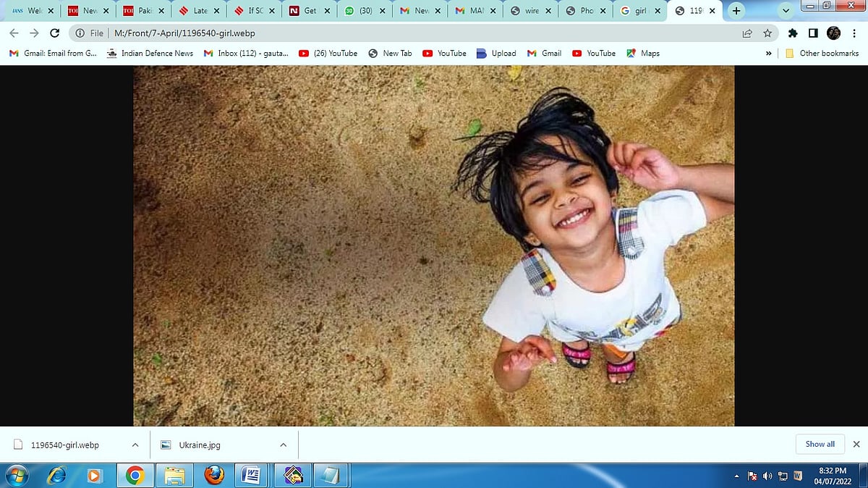Open the Gmail bookmark next to Upload
This screenshot has width=868, height=488.
(x=544, y=54)
